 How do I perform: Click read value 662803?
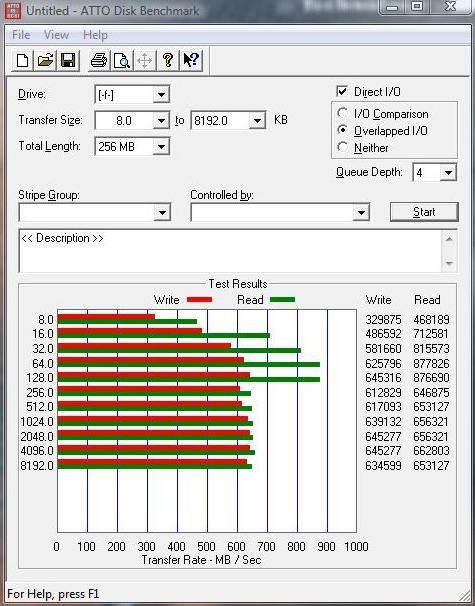(431, 451)
